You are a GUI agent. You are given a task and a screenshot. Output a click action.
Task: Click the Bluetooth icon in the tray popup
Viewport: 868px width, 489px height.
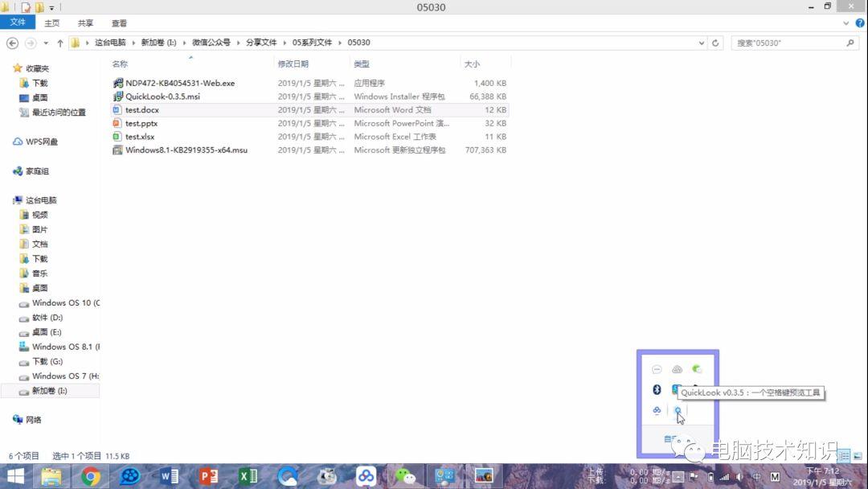(x=657, y=389)
